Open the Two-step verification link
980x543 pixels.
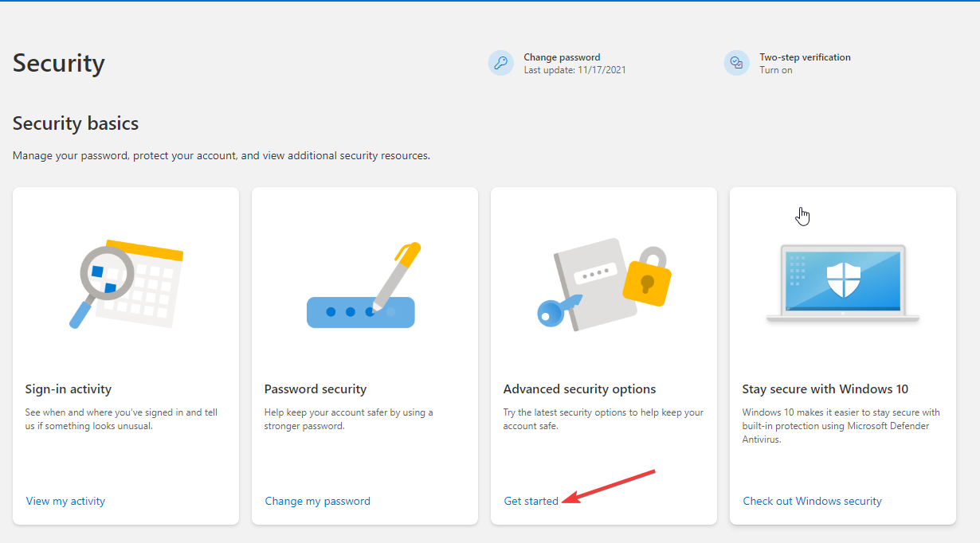pos(805,57)
